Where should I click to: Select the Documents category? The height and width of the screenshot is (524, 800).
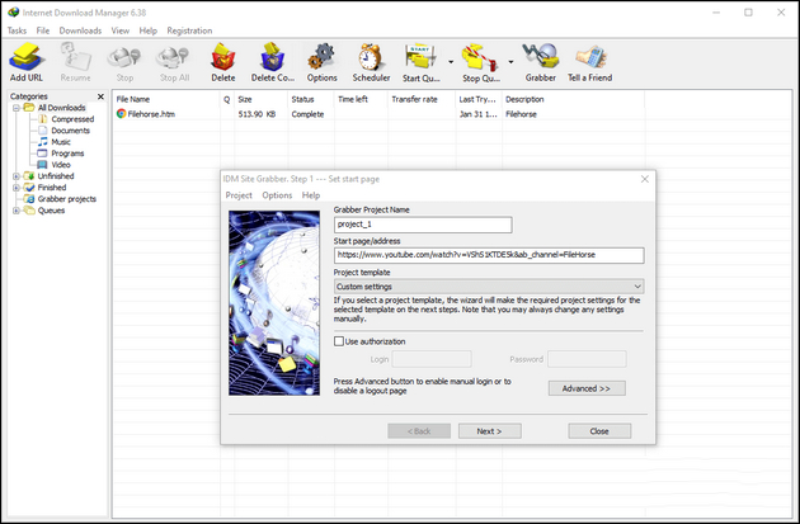point(64,131)
